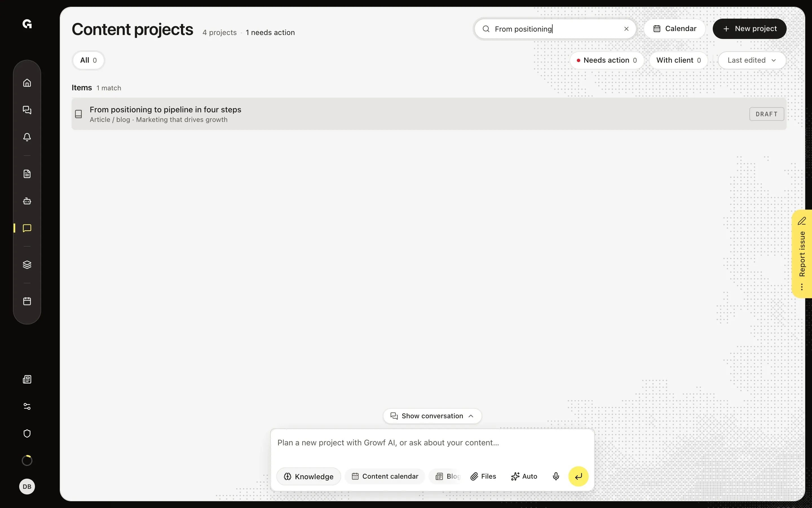The width and height of the screenshot is (812, 508).
Task: Open the robot agent sidebar icon
Action: (x=27, y=201)
